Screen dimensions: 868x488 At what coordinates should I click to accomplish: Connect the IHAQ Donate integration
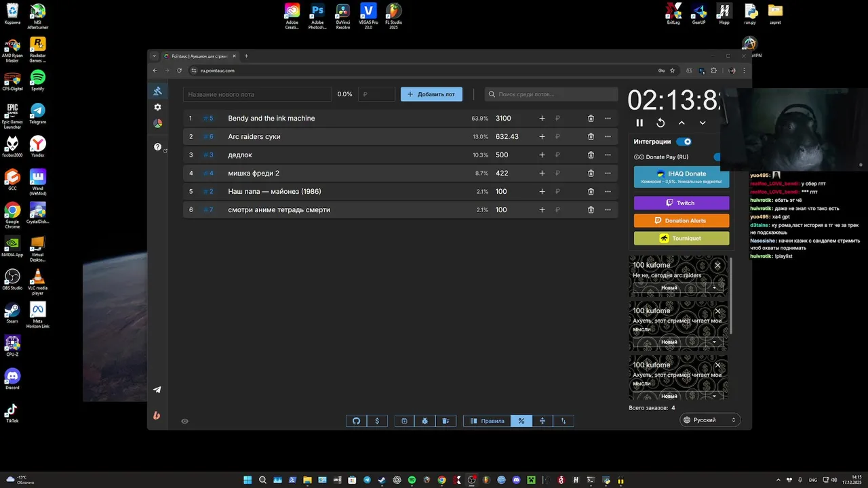[x=682, y=178]
